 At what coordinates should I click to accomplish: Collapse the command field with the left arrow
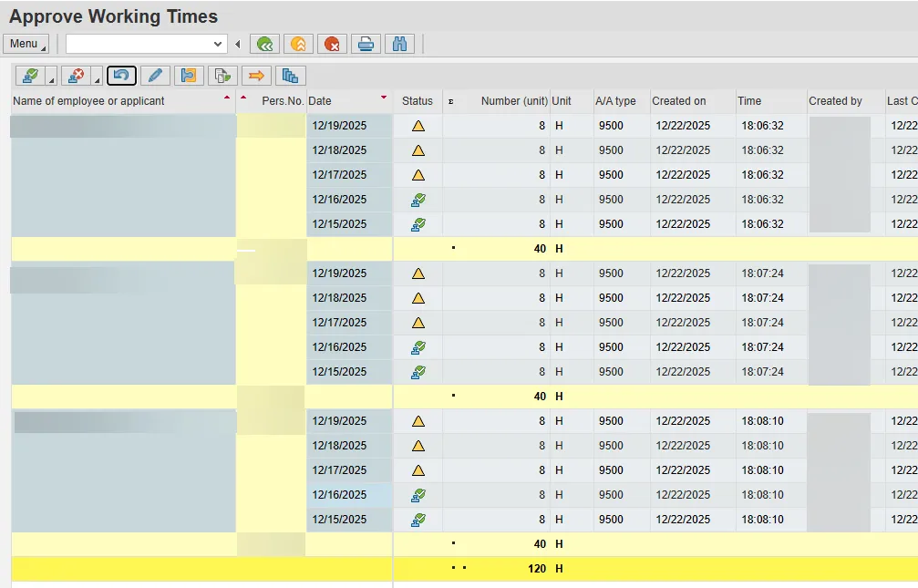(x=238, y=44)
